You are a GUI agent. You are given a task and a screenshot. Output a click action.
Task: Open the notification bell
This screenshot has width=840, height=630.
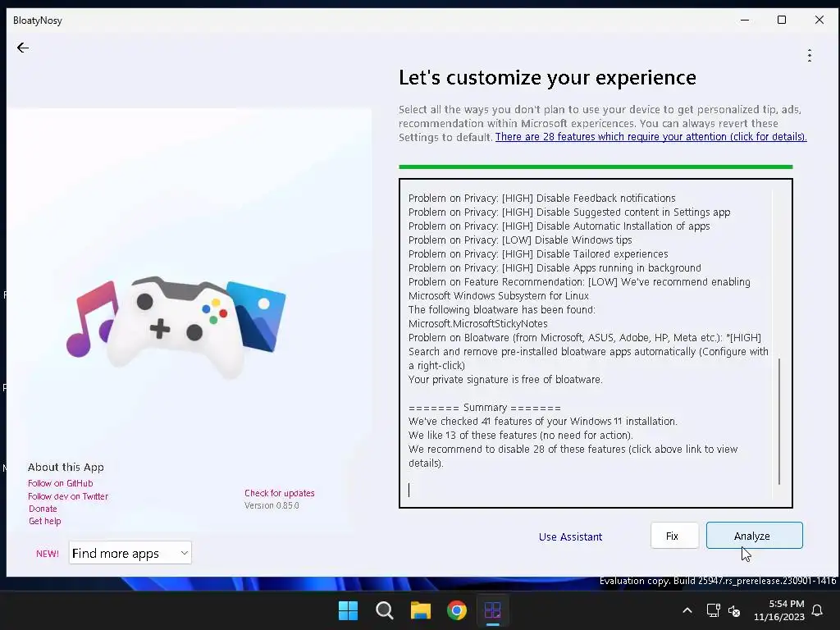[x=817, y=610]
